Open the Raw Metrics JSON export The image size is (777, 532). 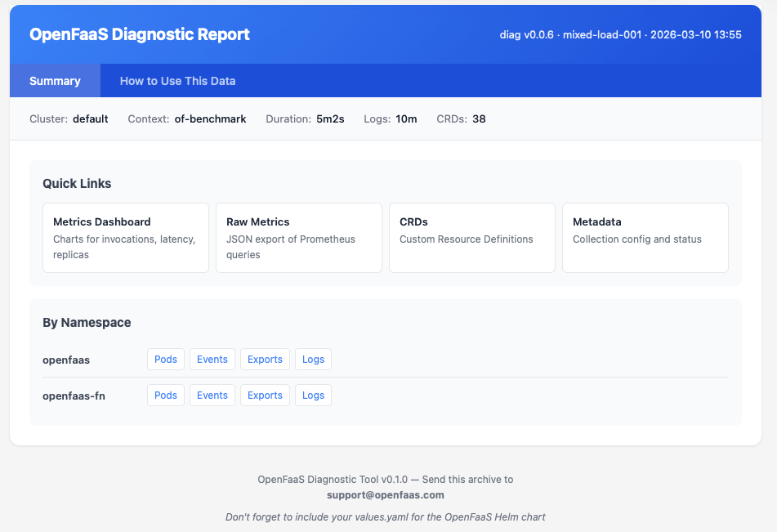298,237
